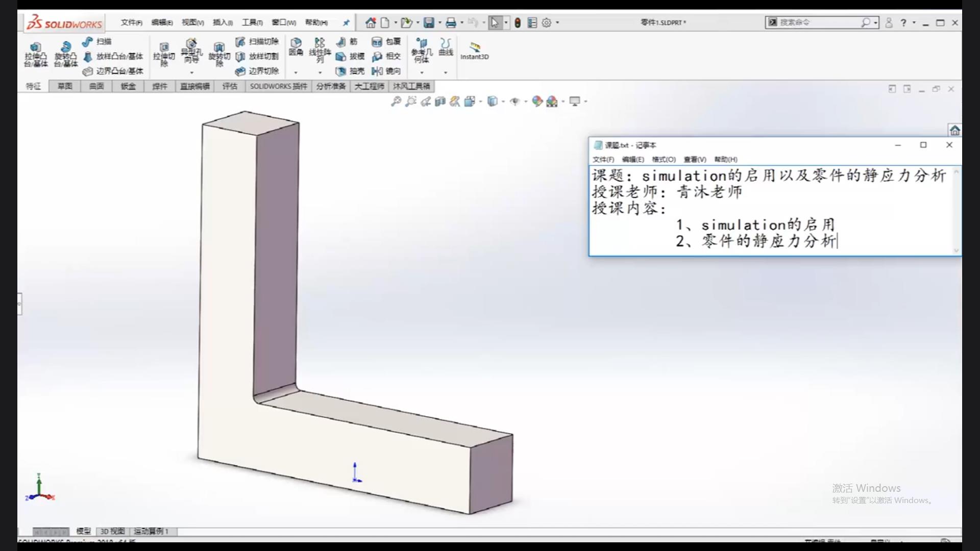Viewport: 980px width, 551px height.
Task: Click the Section View icon
Action: (x=440, y=102)
